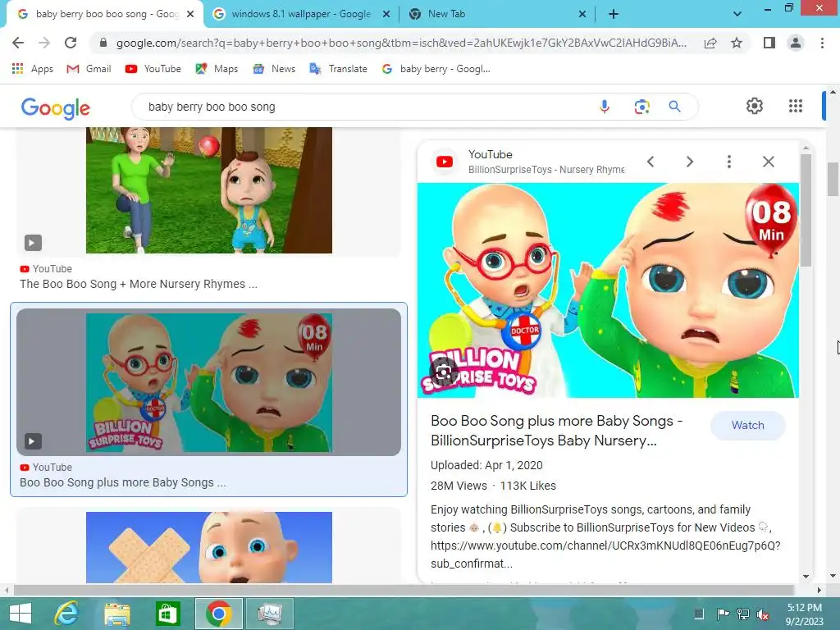Screen dimensions: 840x630
Task: Go back to the previous page
Action: [18, 43]
